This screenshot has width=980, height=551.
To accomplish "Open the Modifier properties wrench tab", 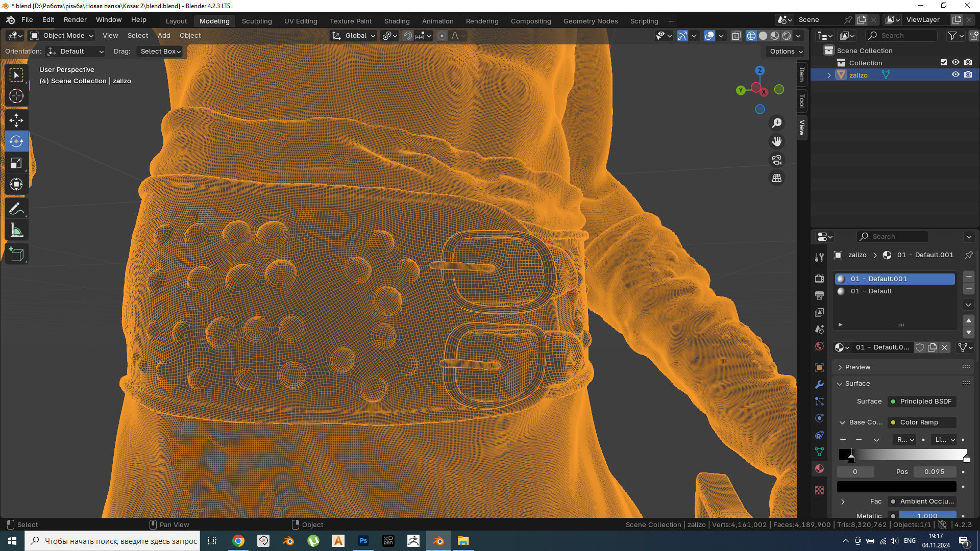I will point(819,384).
